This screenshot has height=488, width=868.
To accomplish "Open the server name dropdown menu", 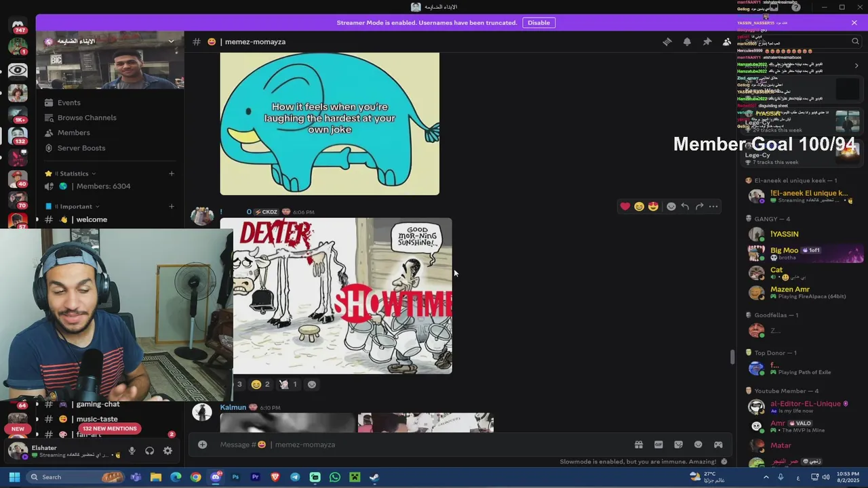I will click(171, 41).
